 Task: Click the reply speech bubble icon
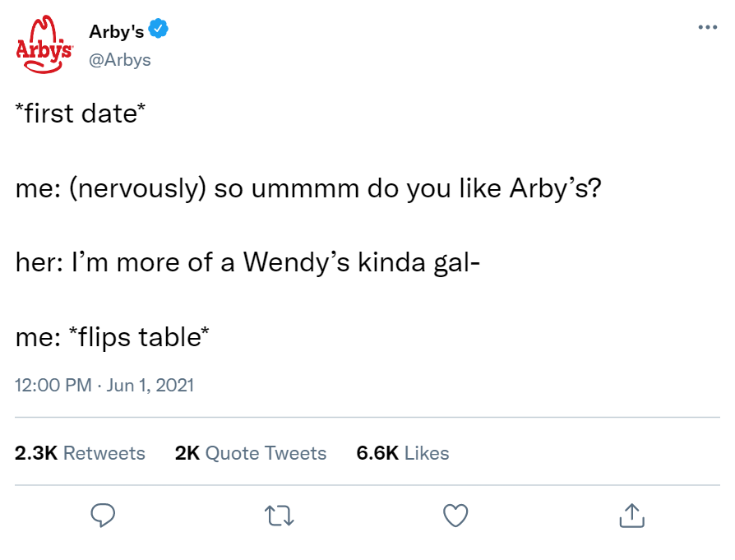(102, 515)
